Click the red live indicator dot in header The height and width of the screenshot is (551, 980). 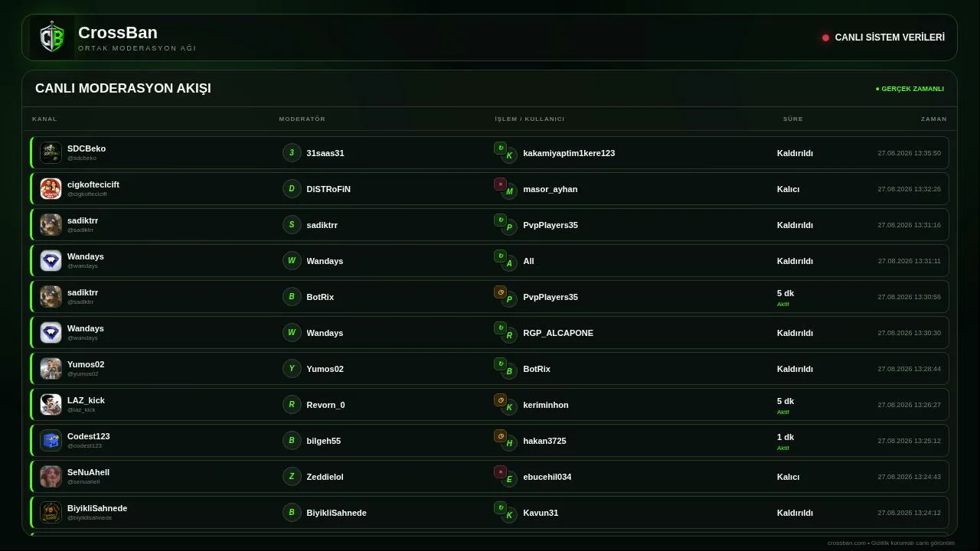825,37
